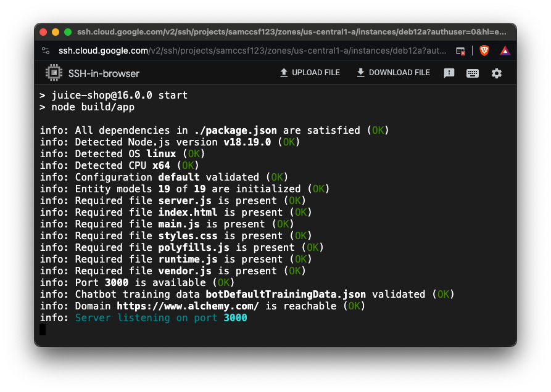Click the address bar URL field

point(252,51)
